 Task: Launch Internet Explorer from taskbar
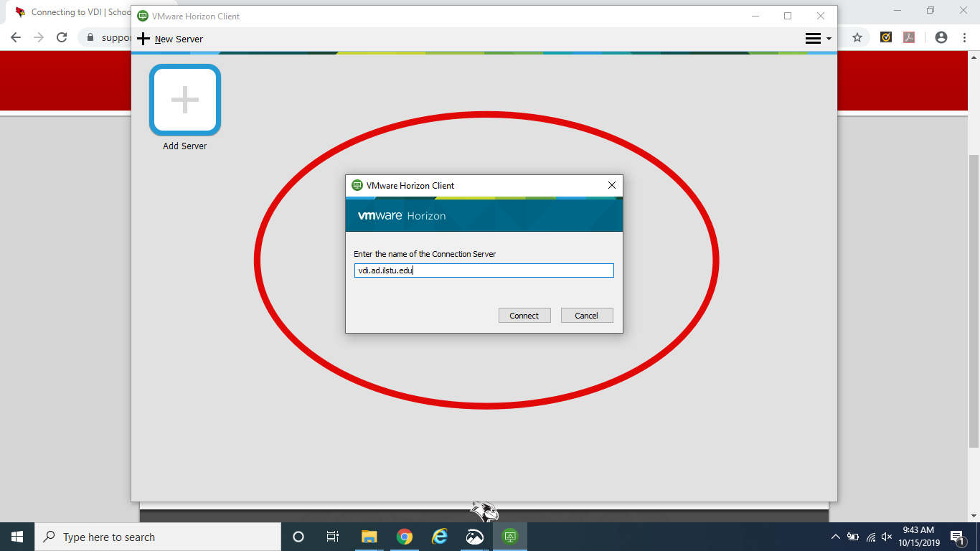(440, 537)
